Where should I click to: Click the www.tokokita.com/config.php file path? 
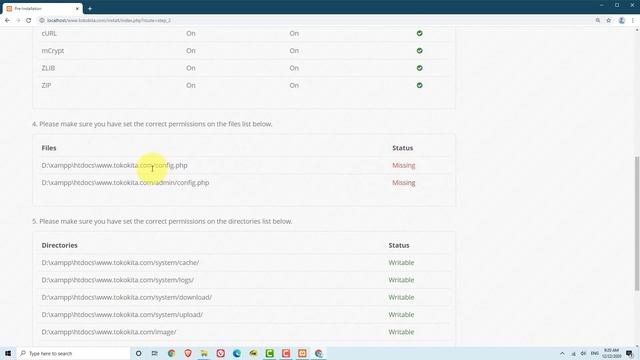[x=114, y=165]
